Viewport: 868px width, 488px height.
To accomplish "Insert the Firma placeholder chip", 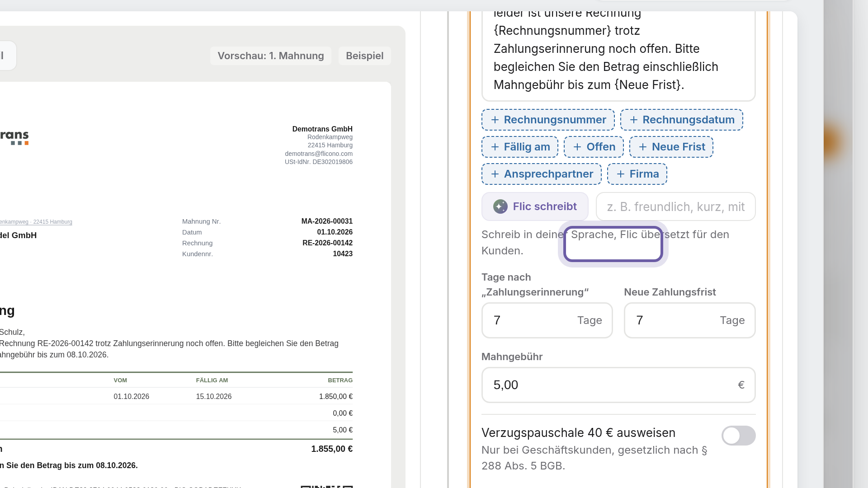I will tap(637, 174).
